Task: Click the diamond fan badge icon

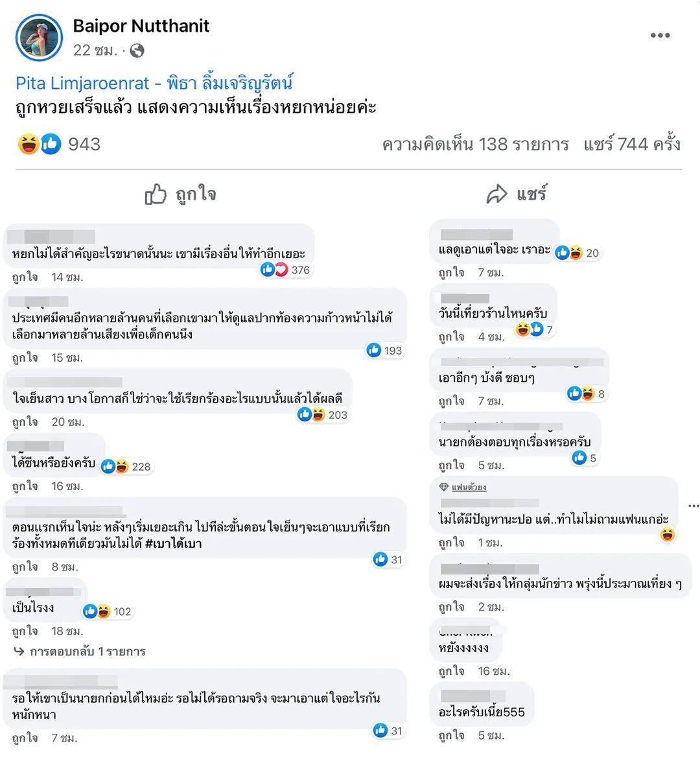Action: click(443, 487)
